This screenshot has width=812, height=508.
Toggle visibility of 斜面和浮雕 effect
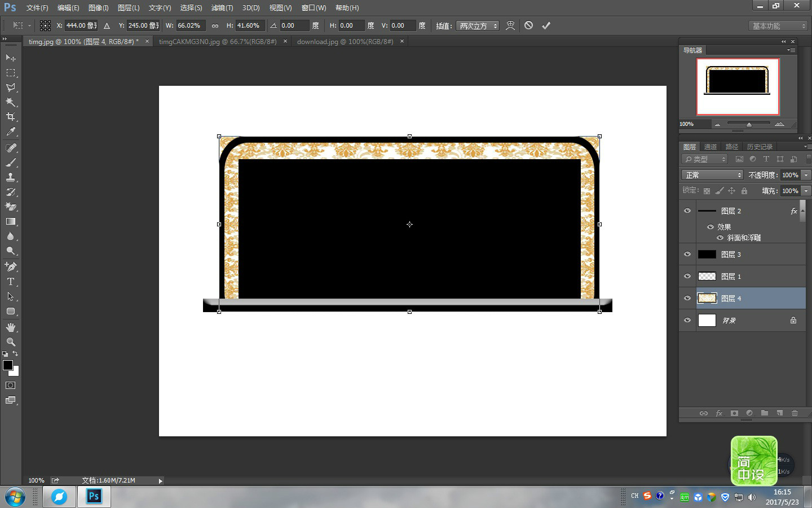720,238
